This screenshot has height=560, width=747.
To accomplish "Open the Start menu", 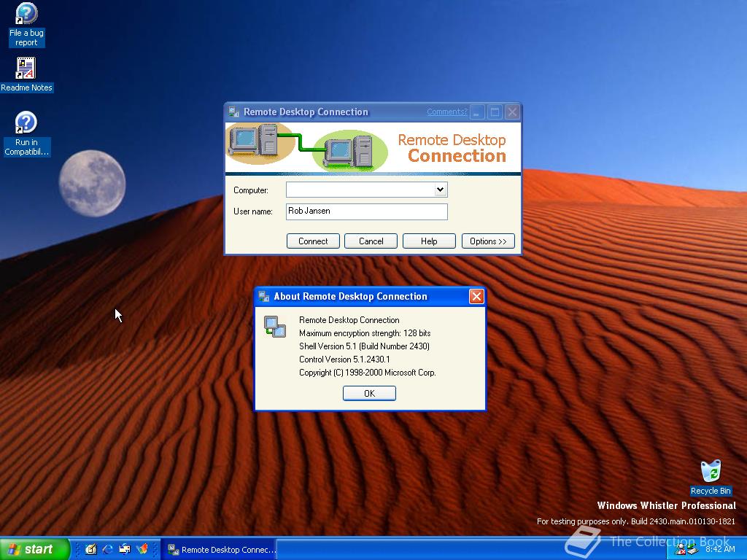I will (35, 549).
